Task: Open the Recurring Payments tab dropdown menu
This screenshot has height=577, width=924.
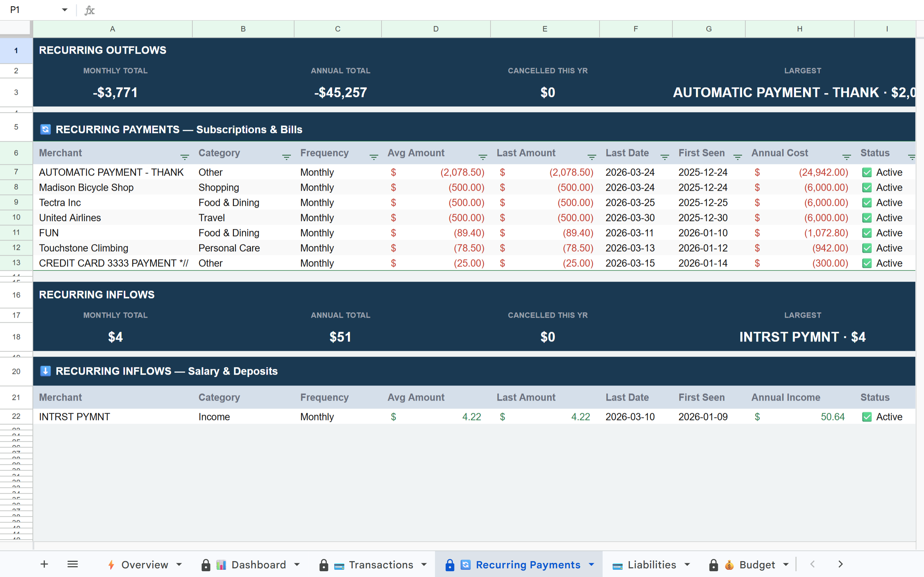Action: pyautogui.click(x=592, y=564)
